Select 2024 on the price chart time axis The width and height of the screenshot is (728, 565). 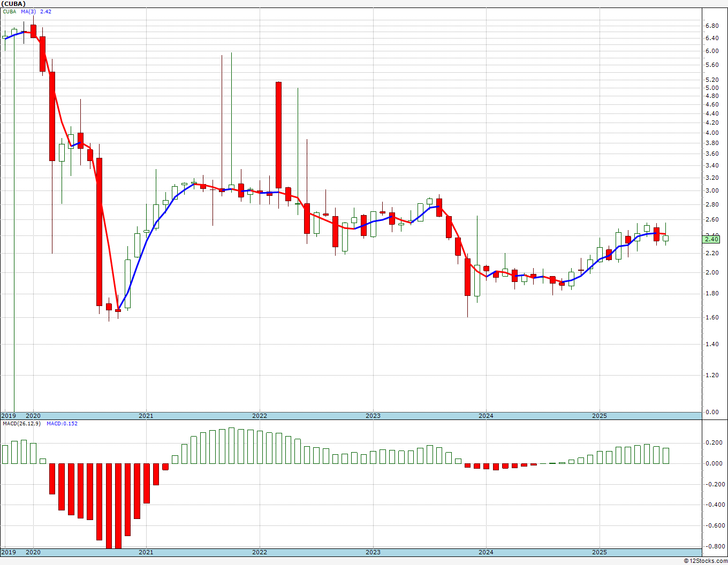pos(486,416)
